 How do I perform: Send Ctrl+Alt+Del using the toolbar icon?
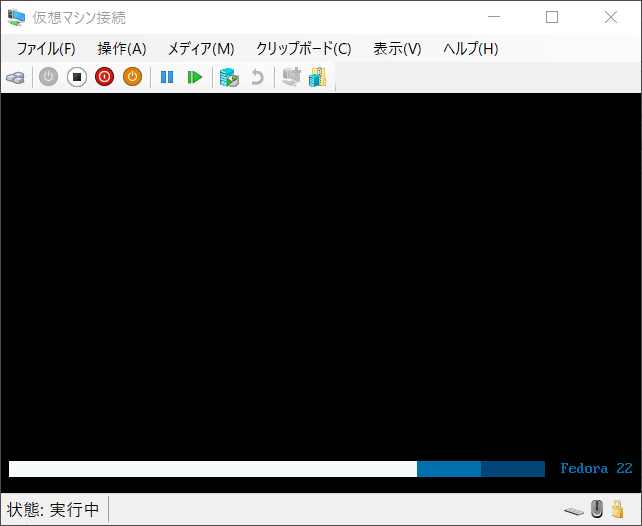click(x=16, y=77)
